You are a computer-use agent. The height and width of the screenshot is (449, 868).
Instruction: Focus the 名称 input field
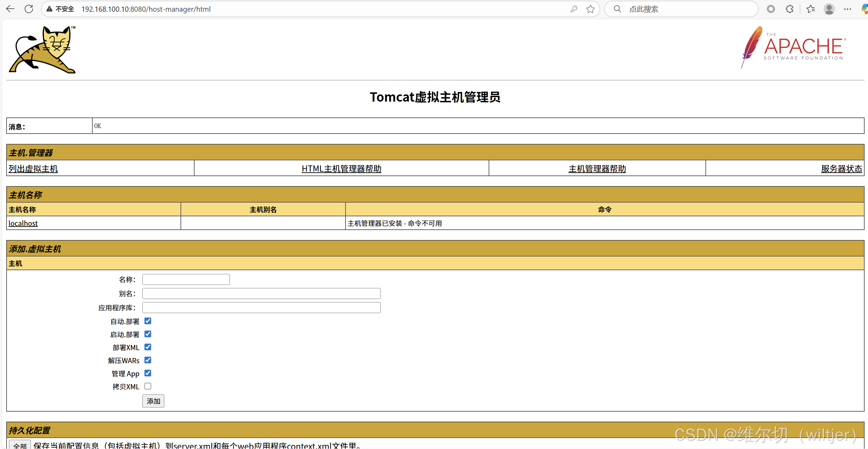tap(186, 279)
